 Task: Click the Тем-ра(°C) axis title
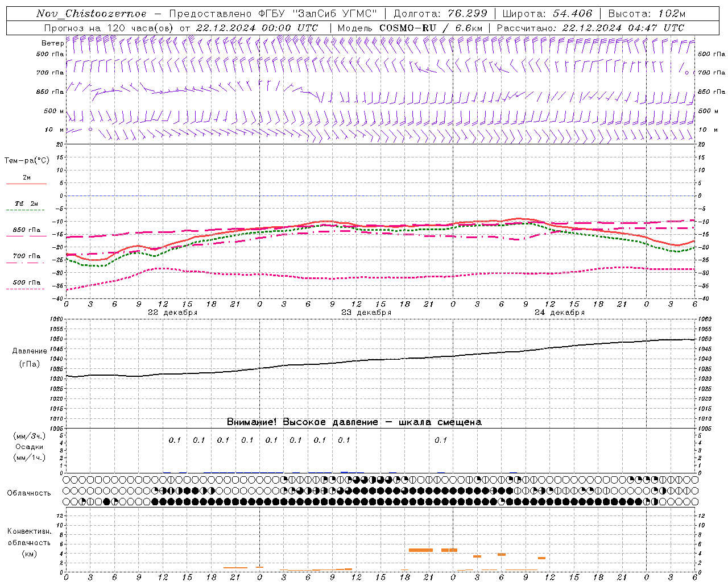[27, 161]
